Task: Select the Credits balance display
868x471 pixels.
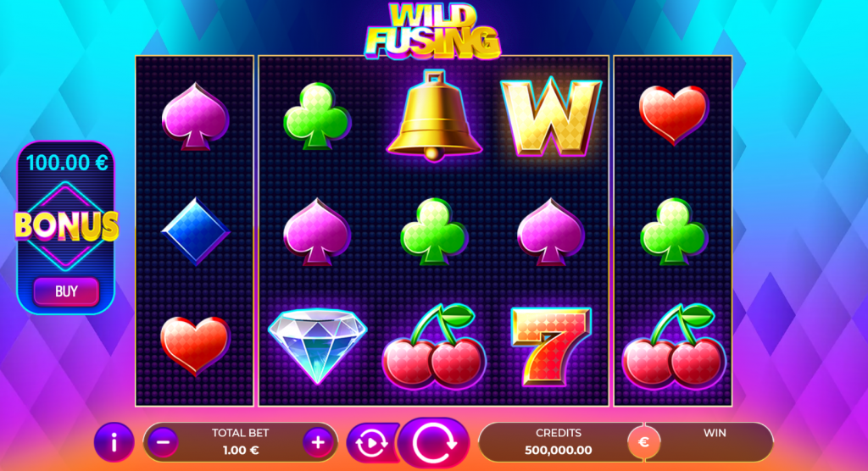Action: [x=559, y=442]
